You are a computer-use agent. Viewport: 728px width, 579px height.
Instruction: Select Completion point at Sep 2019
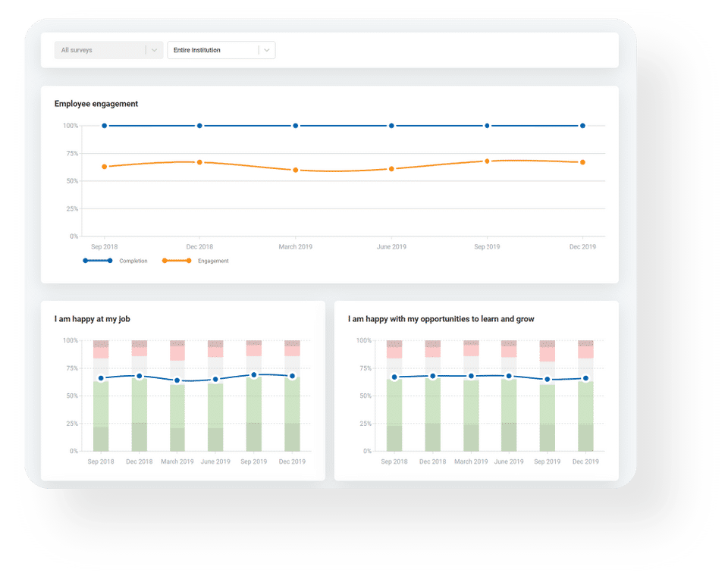coord(487,126)
